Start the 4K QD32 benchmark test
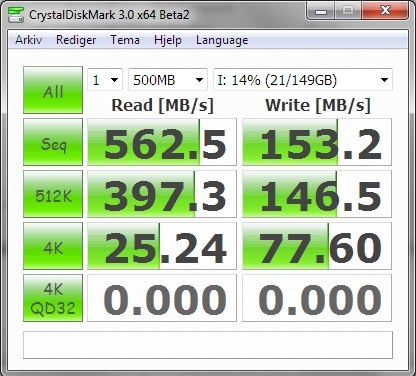Viewport: 416px width, 376px height. point(53,298)
